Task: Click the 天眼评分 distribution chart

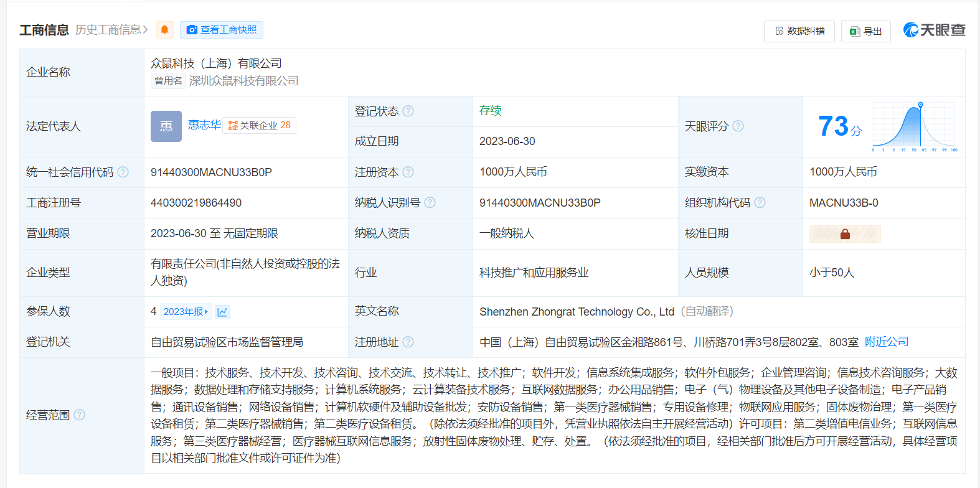Action: (914, 126)
